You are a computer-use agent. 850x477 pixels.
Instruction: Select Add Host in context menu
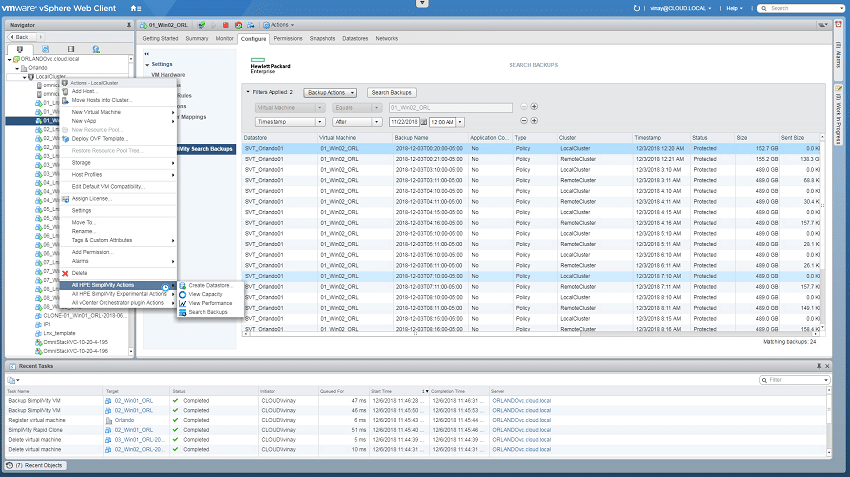118,92
